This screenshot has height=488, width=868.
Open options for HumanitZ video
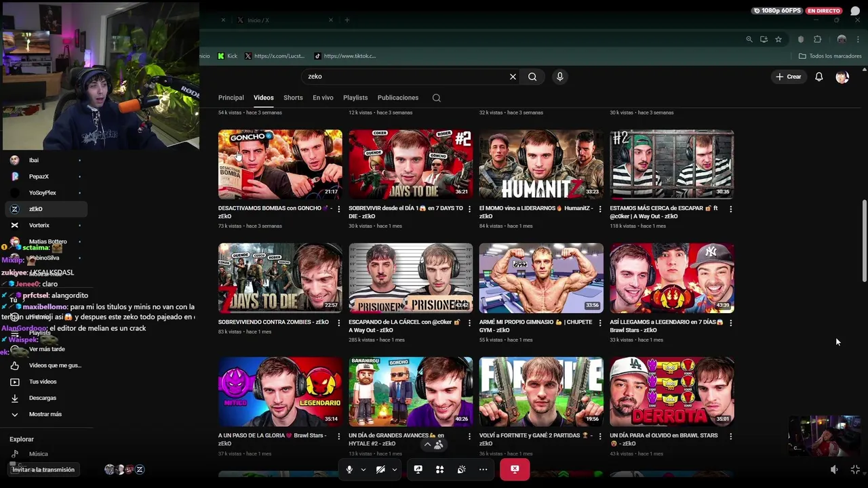pos(600,209)
